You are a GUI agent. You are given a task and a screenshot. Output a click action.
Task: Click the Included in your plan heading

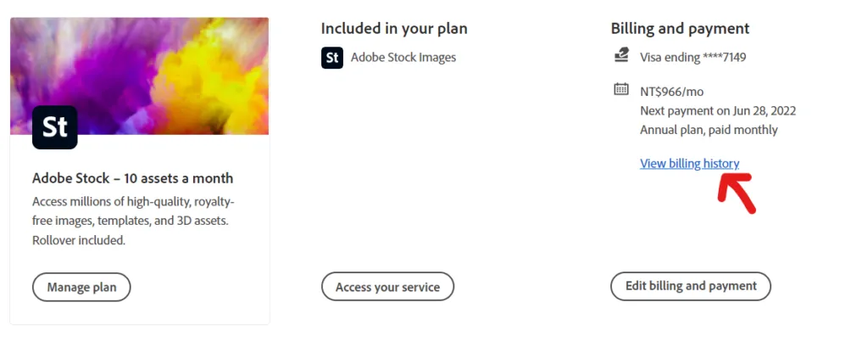point(394,29)
